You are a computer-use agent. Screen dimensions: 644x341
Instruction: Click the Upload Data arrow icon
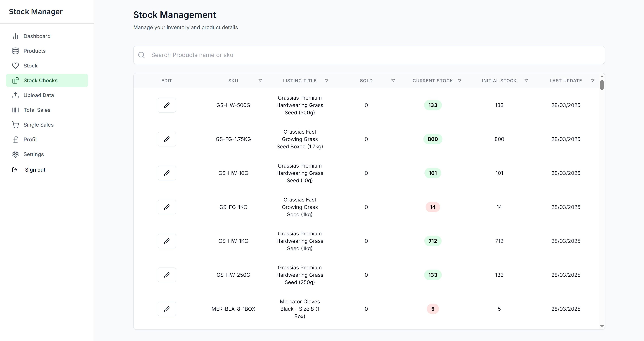[x=16, y=95]
